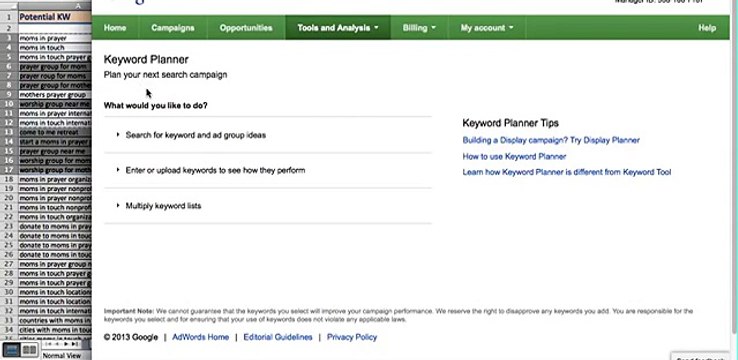Select cell 'mothers prayer group'
Screen dimensions: 738x360
coord(55,95)
